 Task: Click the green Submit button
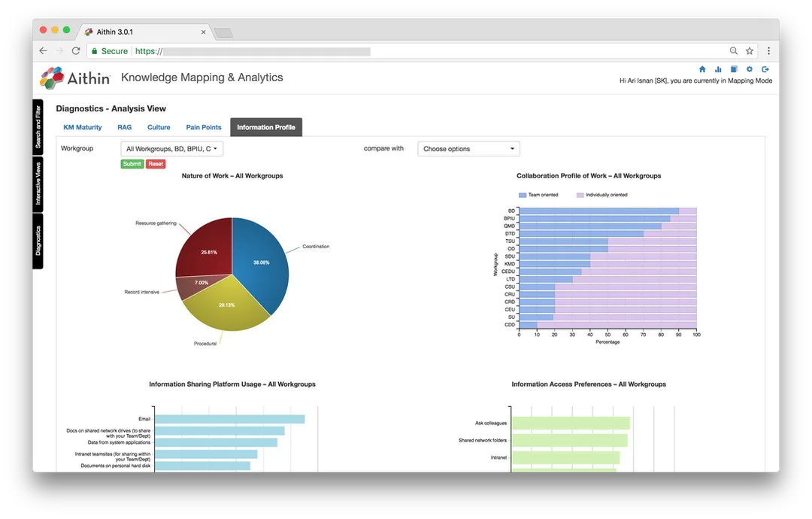pyautogui.click(x=132, y=164)
